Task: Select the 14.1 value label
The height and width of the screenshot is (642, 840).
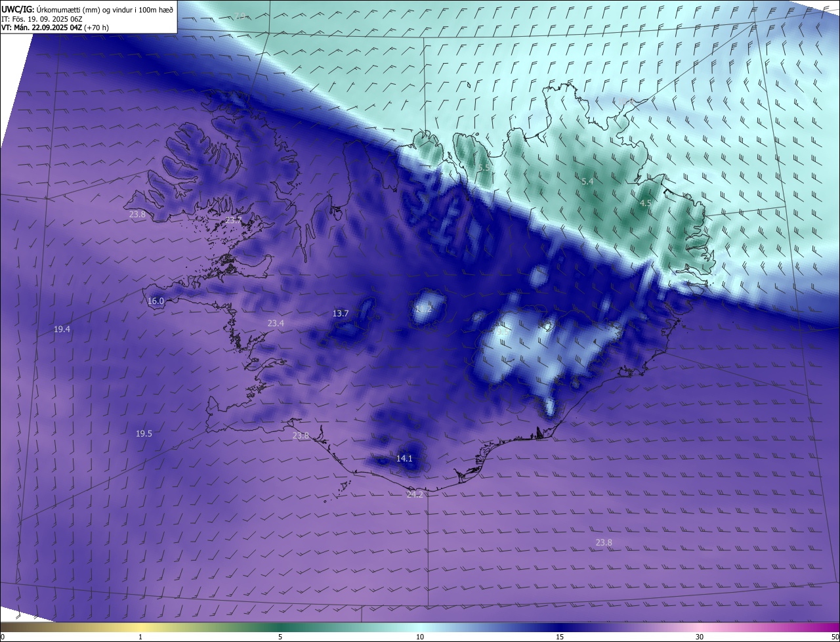Action: point(404,458)
